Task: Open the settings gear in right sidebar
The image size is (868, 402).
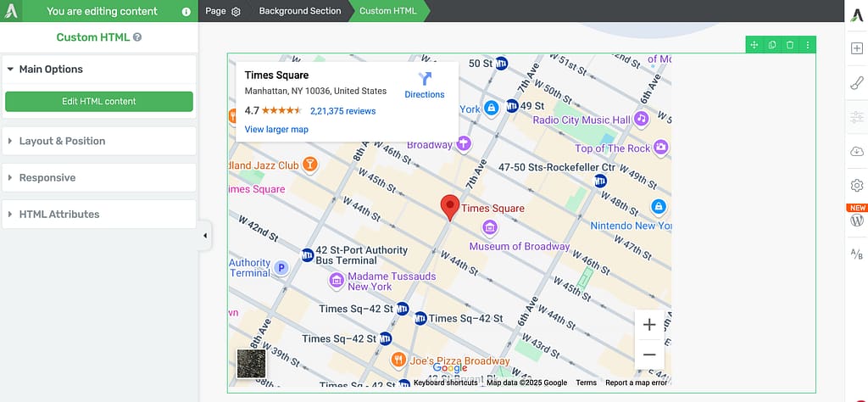Action: click(x=857, y=186)
